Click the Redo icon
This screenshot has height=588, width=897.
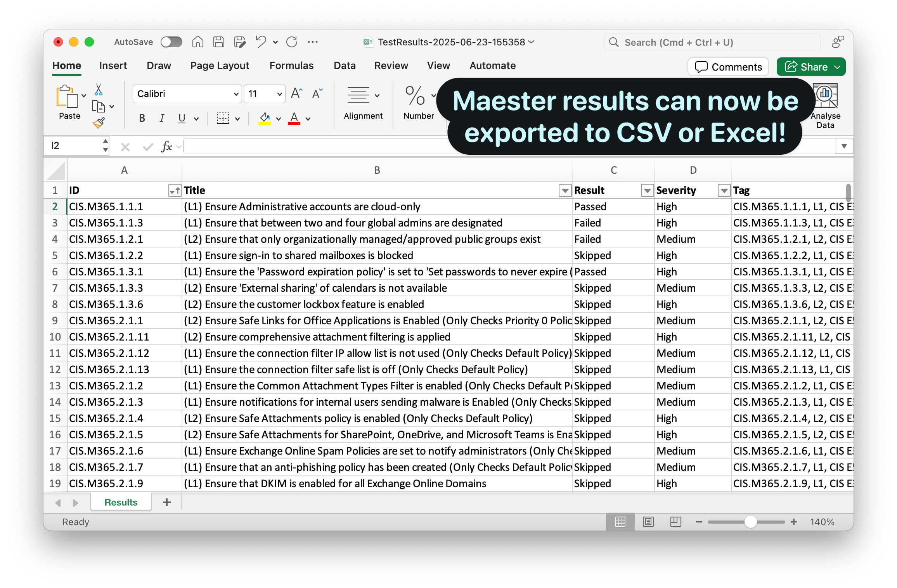(291, 42)
